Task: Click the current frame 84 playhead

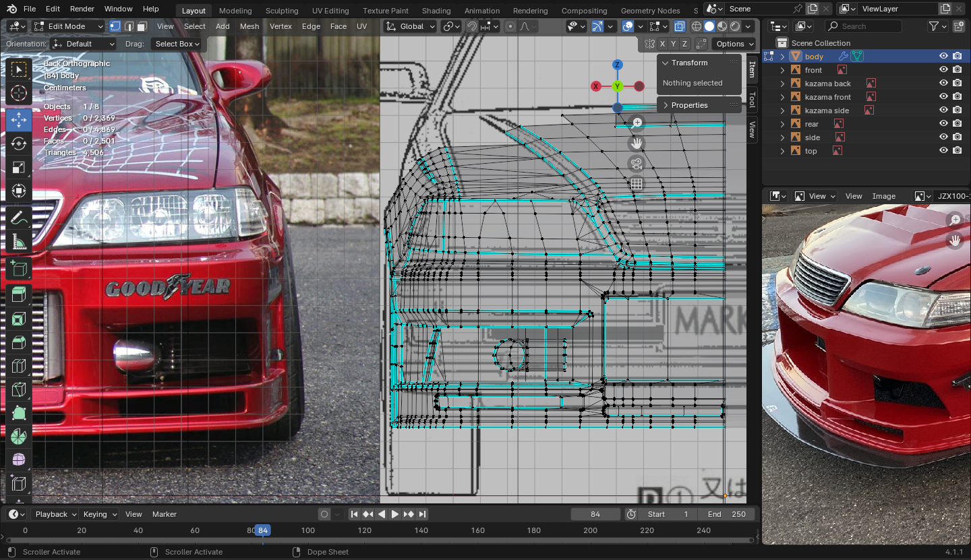Action: pos(262,530)
